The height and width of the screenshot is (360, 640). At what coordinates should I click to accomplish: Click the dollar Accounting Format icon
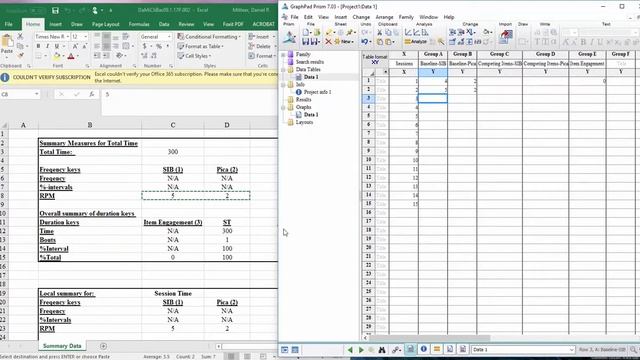[x=144, y=47]
